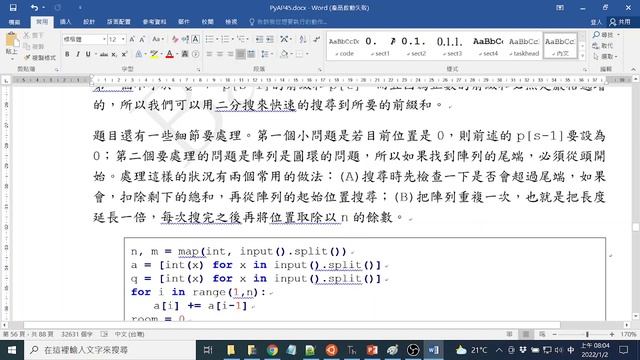Viewport: 640px width, 360px height.
Task: Save the document with the floppy disk icon
Action: [x=13, y=7]
